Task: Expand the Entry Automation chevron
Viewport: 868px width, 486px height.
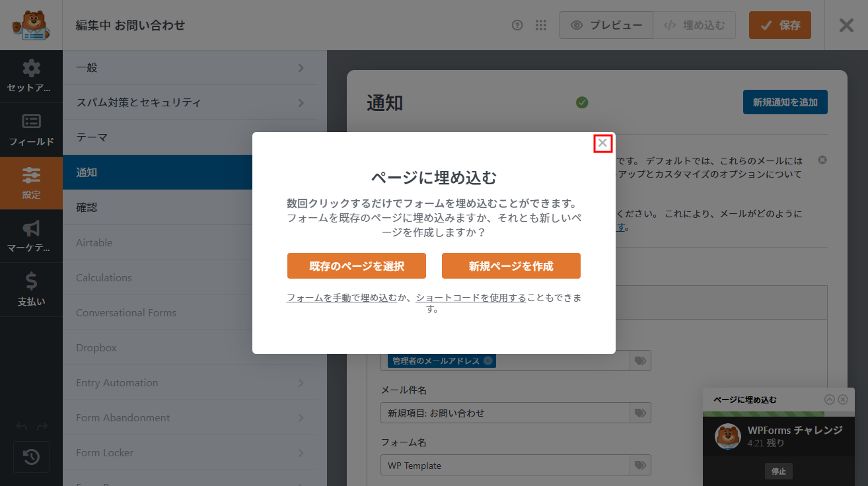Action: tap(301, 382)
